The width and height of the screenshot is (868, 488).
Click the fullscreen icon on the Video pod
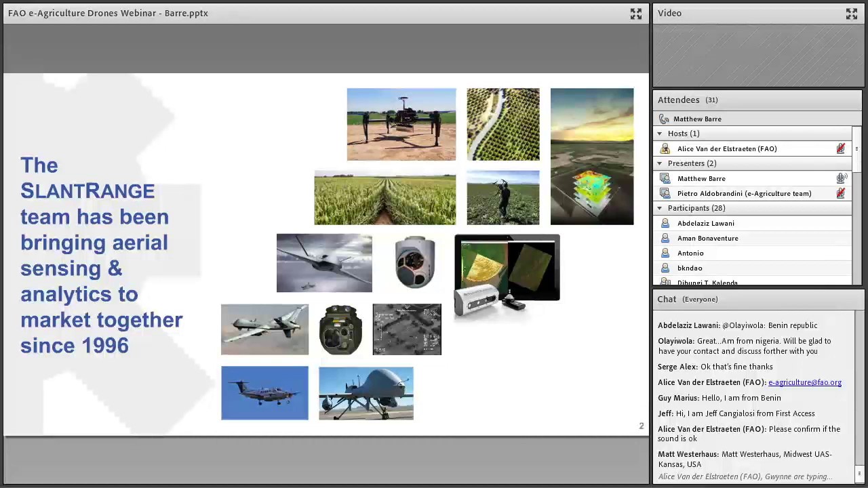click(852, 14)
